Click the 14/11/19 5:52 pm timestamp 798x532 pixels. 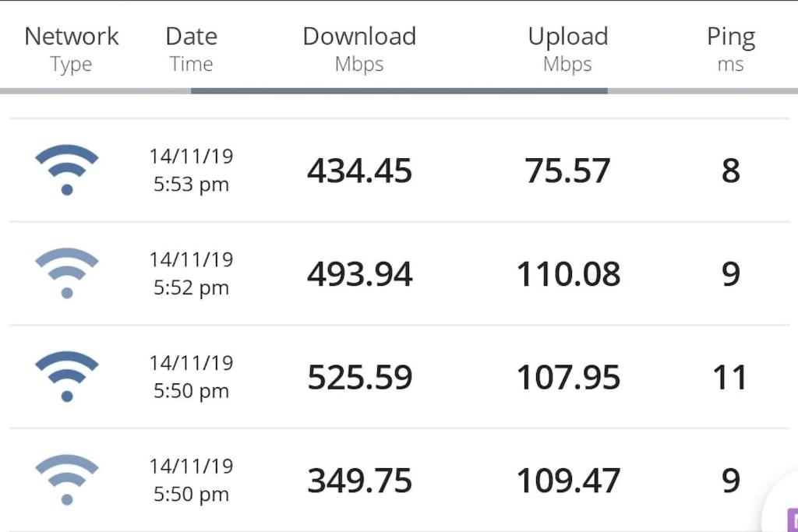[x=191, y=273]
